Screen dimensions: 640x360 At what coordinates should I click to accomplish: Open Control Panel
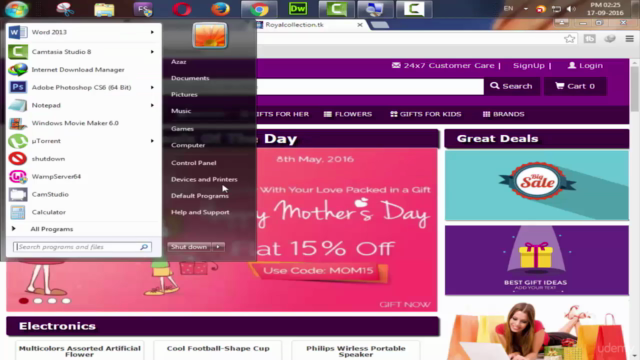[193, 163]
